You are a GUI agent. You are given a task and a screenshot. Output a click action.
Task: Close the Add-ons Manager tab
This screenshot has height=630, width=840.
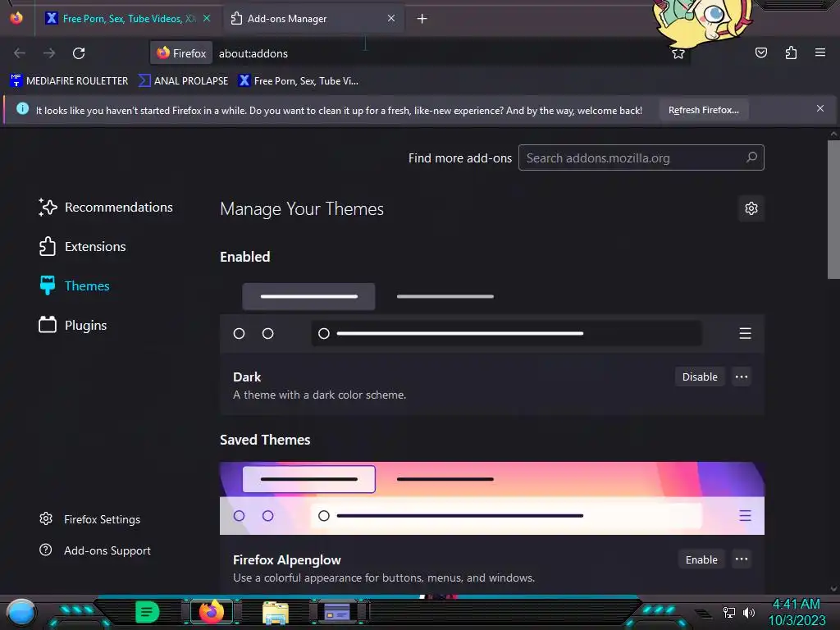tap(391, 18)
